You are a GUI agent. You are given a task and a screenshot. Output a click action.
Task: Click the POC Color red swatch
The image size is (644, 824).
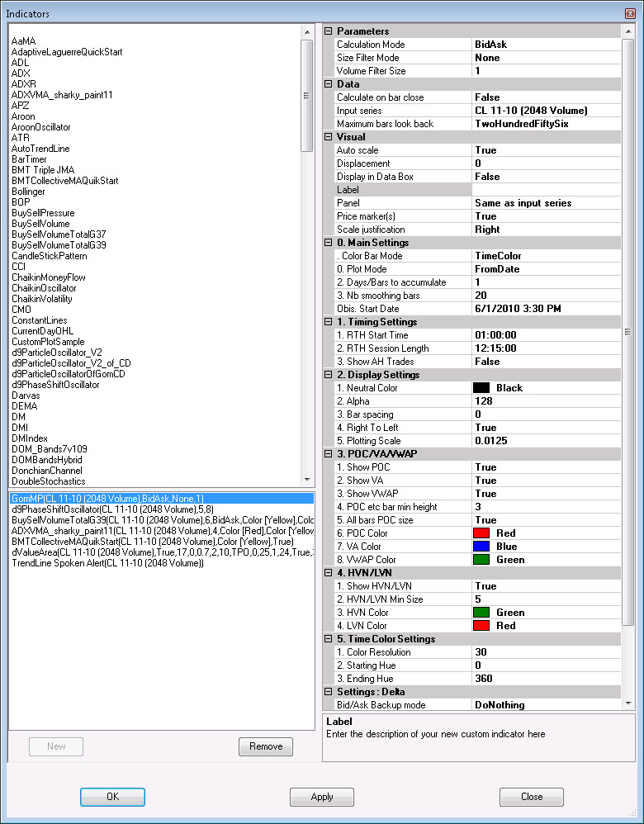481,533
